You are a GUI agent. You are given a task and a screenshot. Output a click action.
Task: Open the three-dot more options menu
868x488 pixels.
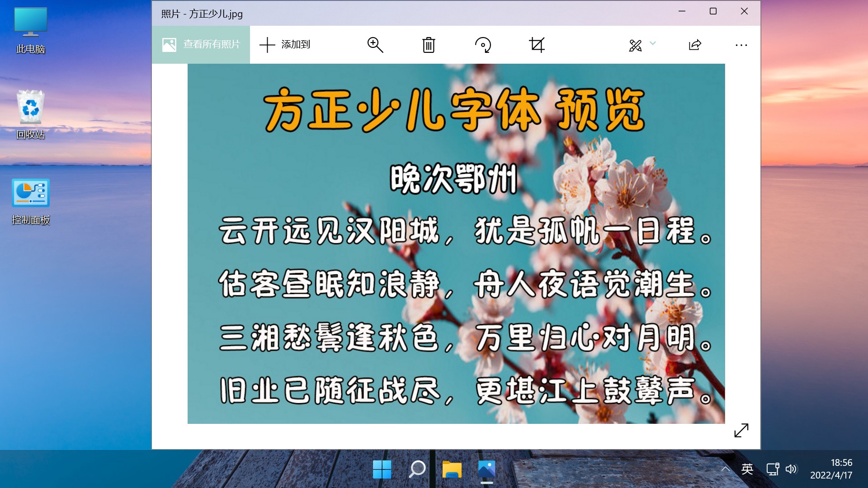pos(741,45)
